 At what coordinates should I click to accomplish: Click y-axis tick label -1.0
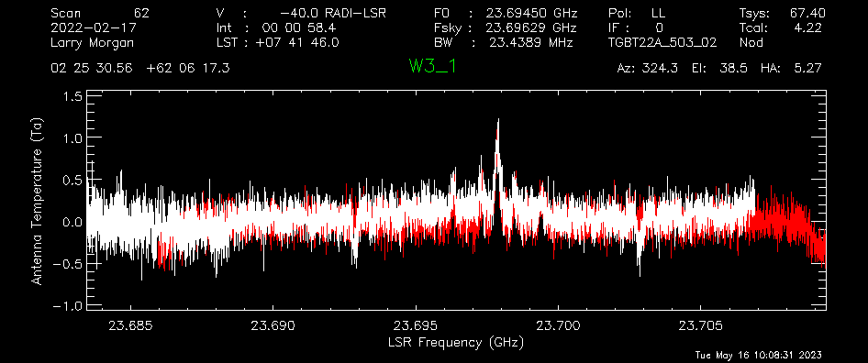click(68, 306)
